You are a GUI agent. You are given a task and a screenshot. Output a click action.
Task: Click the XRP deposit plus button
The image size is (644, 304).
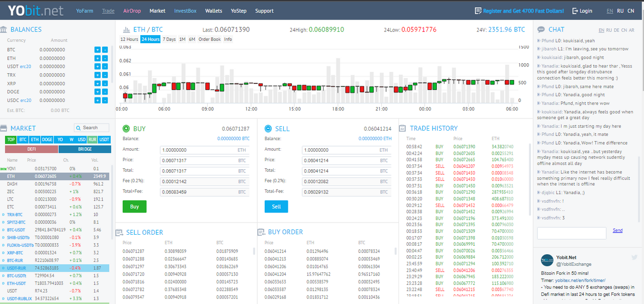pyautogui.click(x=97, y=83)
